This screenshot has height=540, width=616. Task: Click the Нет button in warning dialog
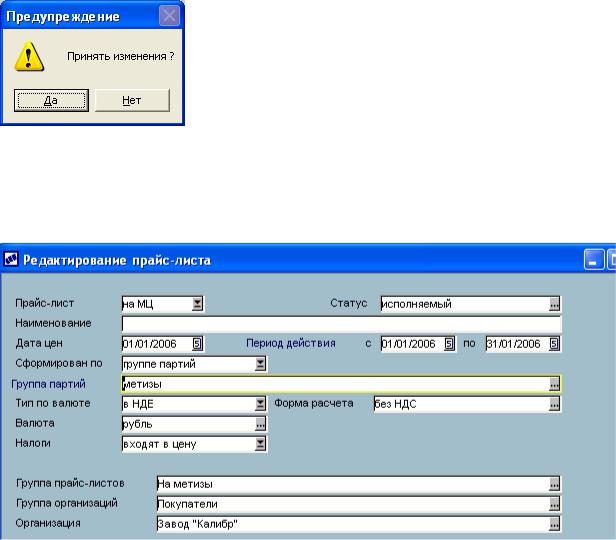132,101
